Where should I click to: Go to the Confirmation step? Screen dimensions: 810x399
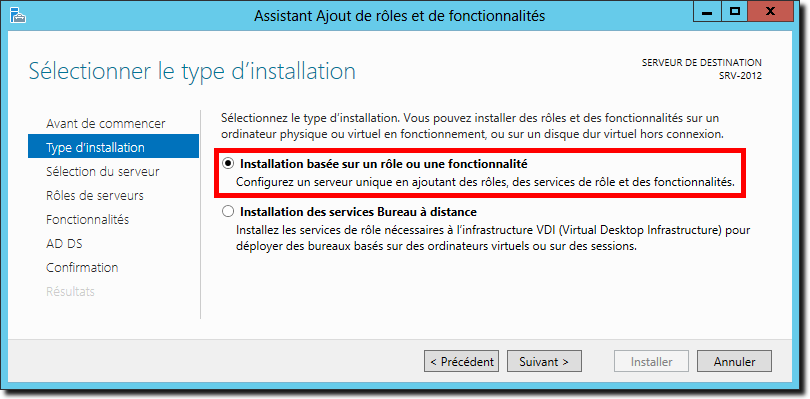click(82, 267)
